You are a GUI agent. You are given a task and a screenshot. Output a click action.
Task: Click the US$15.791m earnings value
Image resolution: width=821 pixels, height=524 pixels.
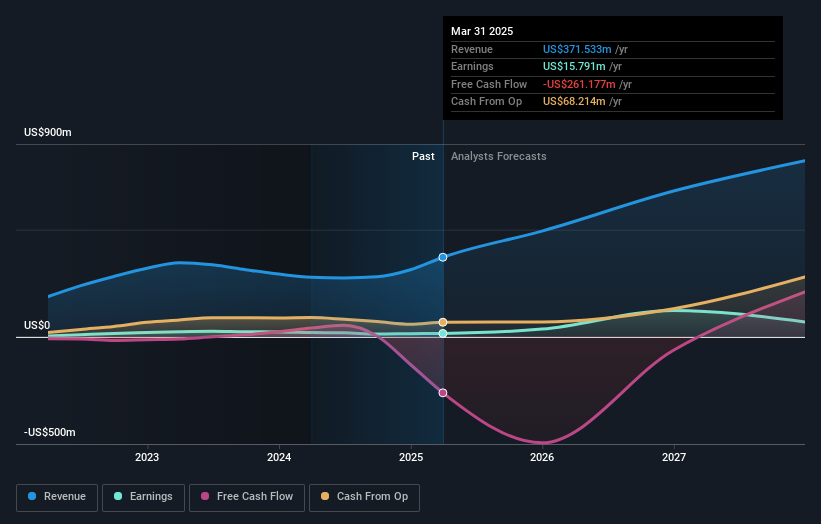coord(574,66)
